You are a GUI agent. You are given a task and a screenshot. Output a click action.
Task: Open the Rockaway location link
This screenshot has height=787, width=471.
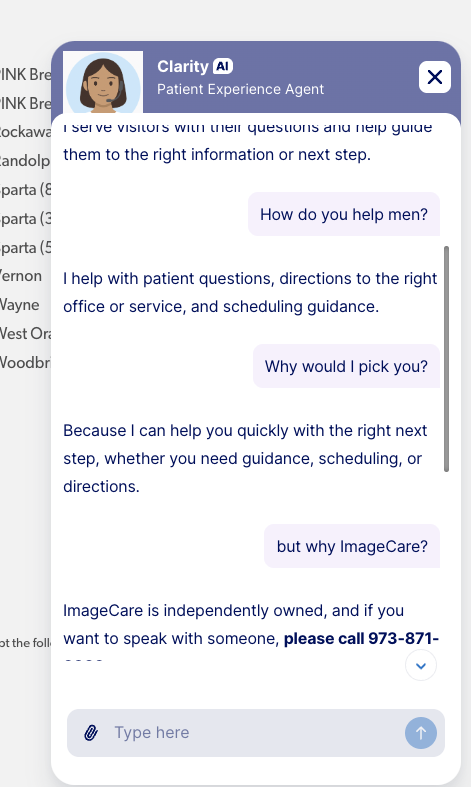point(25,132)
